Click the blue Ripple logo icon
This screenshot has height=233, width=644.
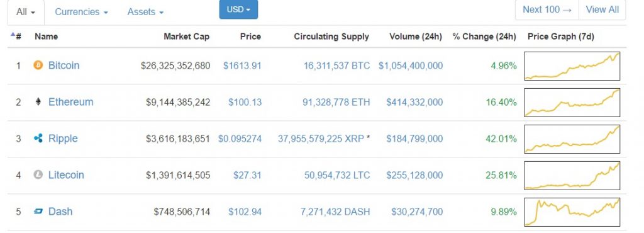click(x=38, y=138)
